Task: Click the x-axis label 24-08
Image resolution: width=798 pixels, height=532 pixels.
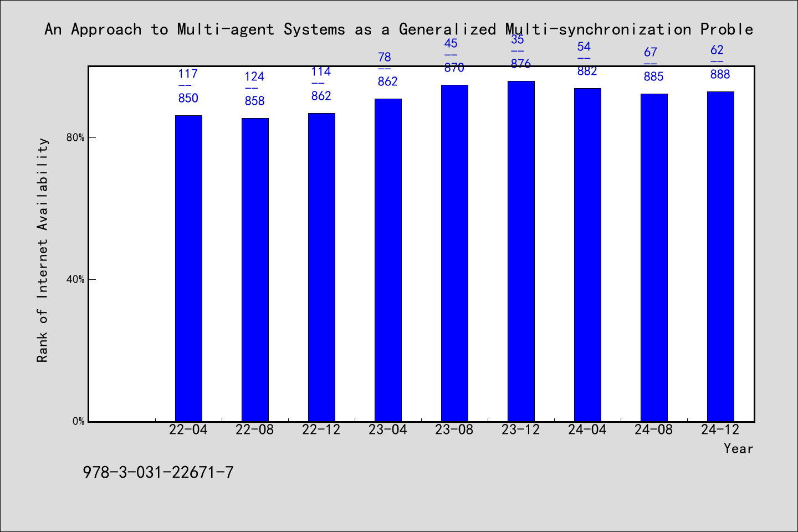Action: click(x=654, y=429)
